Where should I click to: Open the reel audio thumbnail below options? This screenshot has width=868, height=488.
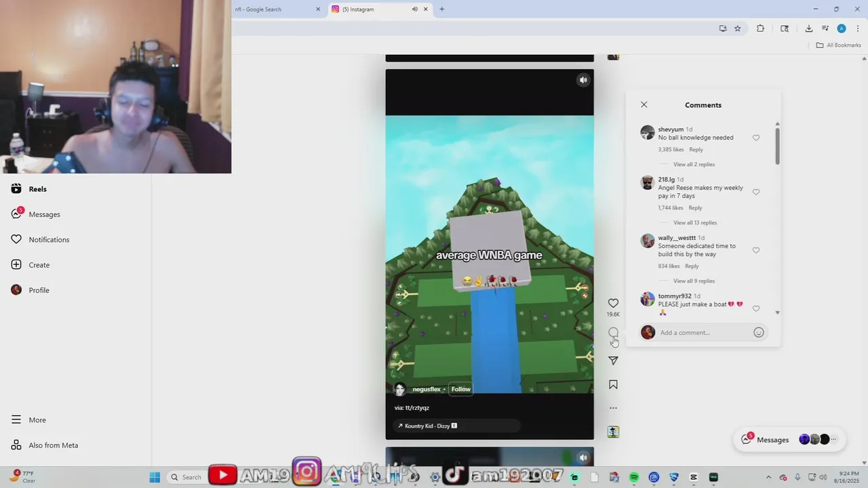point(613,432)
